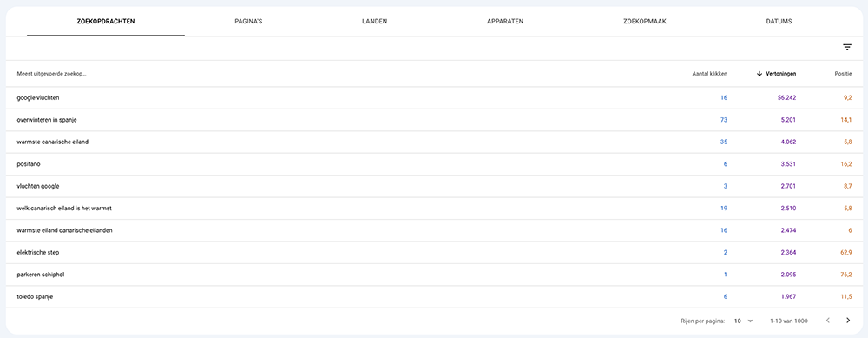Click impressions value 2.474
The height and width of the screenshot is (338, 868).
point(788,230)
